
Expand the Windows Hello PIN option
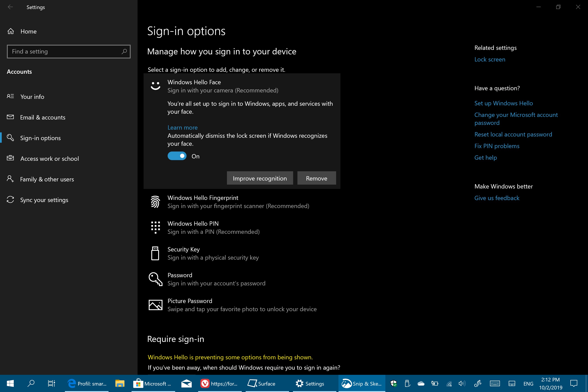(x=242, y=228)
